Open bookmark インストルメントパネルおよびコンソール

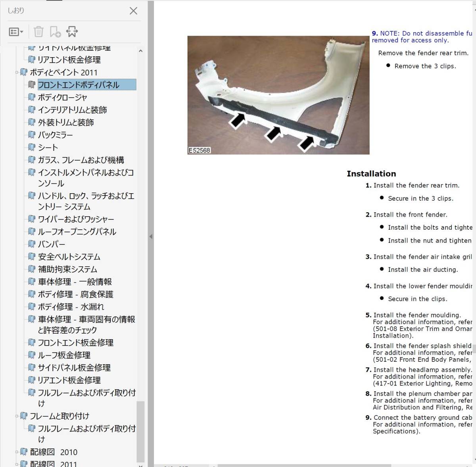pos(86,178)
